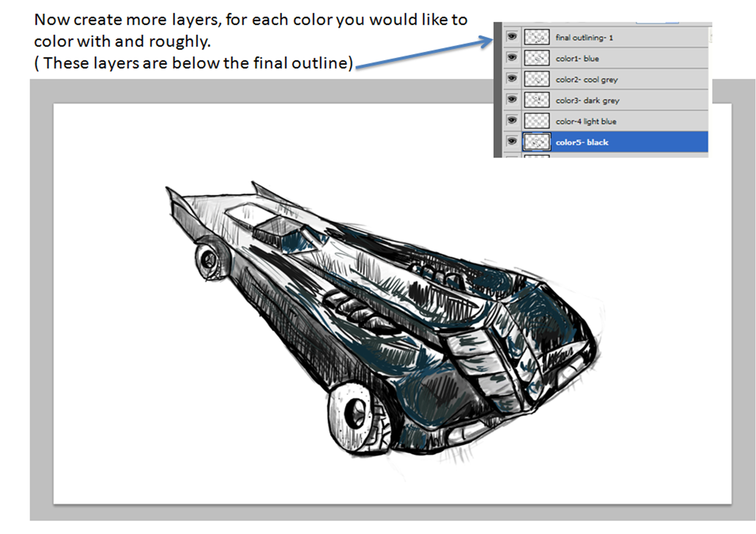Activate the color3- dark grey layer name

click(x=587, y=100)
